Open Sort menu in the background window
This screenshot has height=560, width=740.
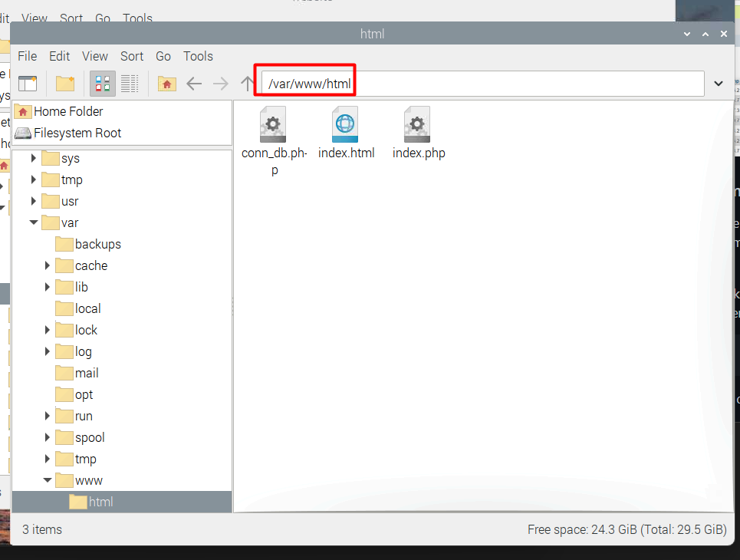coord(71,18)
